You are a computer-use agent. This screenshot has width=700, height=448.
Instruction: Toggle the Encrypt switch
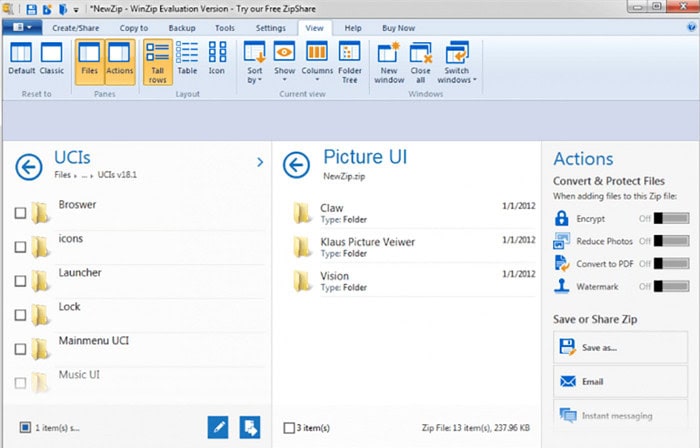click(671, 218)
